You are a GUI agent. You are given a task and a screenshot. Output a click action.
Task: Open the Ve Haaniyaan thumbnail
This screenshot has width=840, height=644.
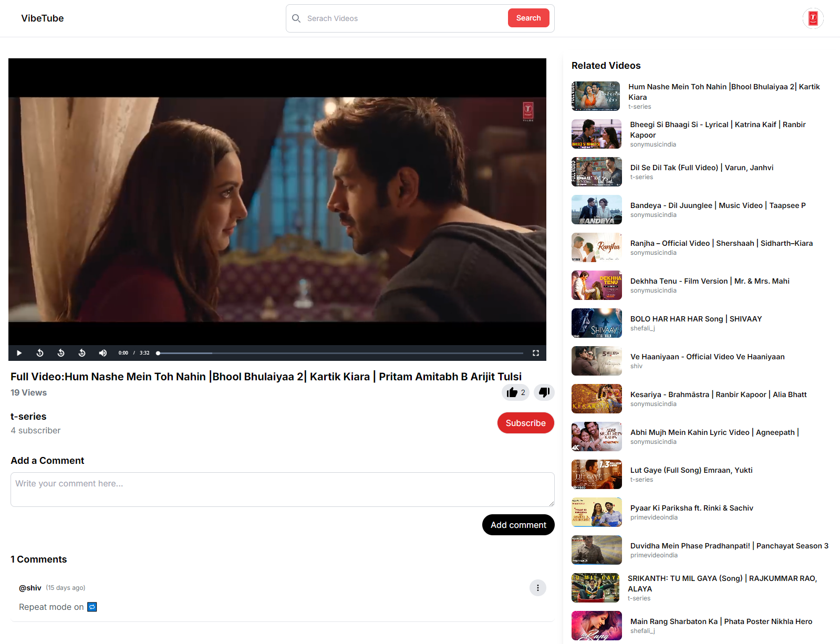click(597, 361)
